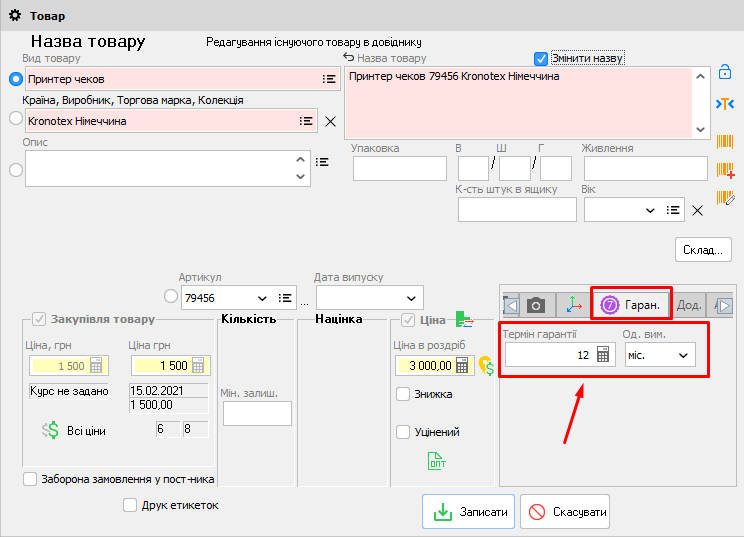
Task: Enable the 'Знижка' checkbox
Action: click(403, 394)
